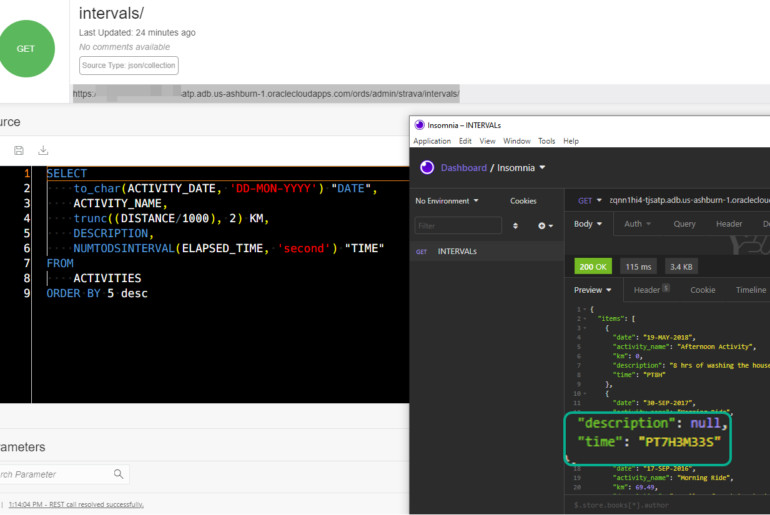Click the Dashboard breadcrumb link

click(464, 168)
